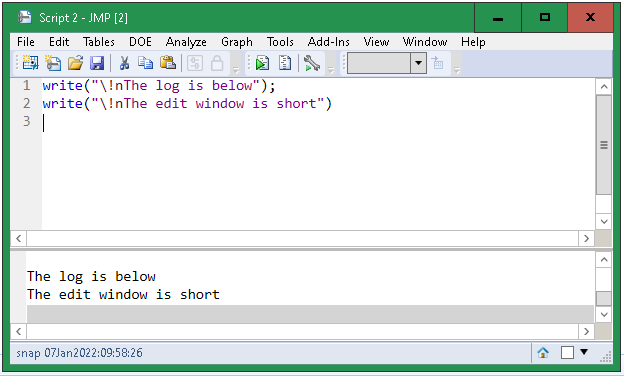Open the Analyze menu
Image resolution: width=624 pixels, height=376 pixels.
tap(186, 42)
